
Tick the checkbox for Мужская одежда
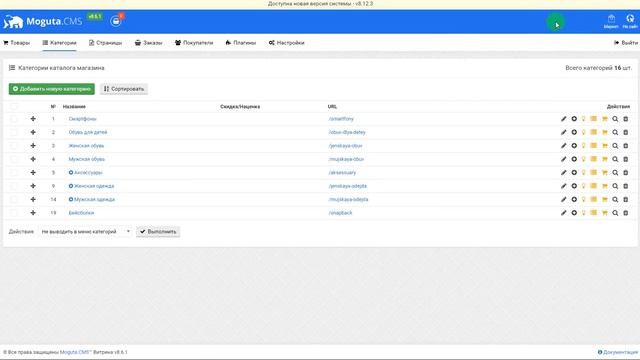[x=14, y=200]
